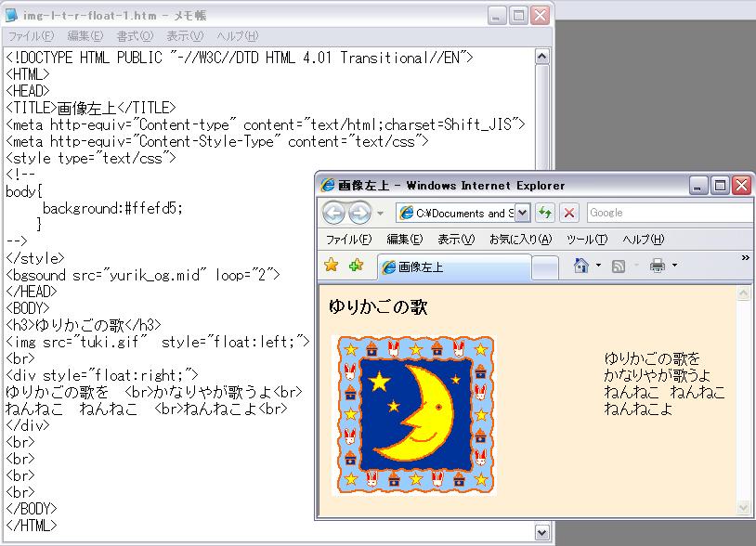
Task: Open IE ファイル(F) menu
Action: pos(348,240)
